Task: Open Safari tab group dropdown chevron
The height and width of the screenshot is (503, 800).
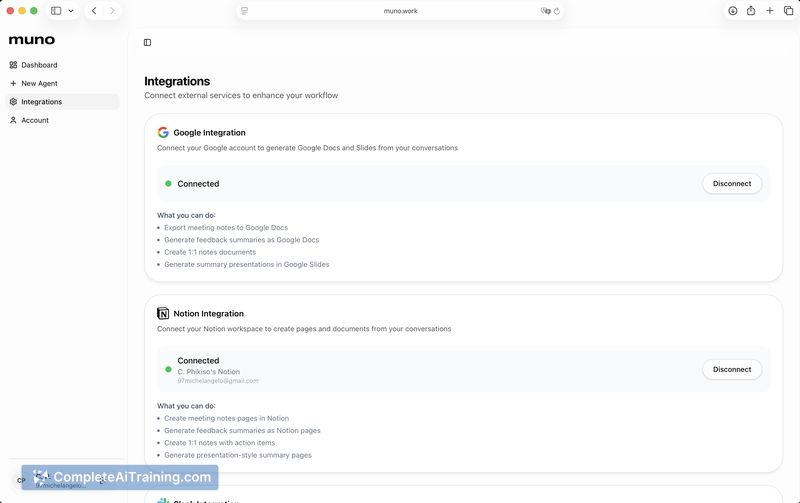Action: (x=71, y=11)
